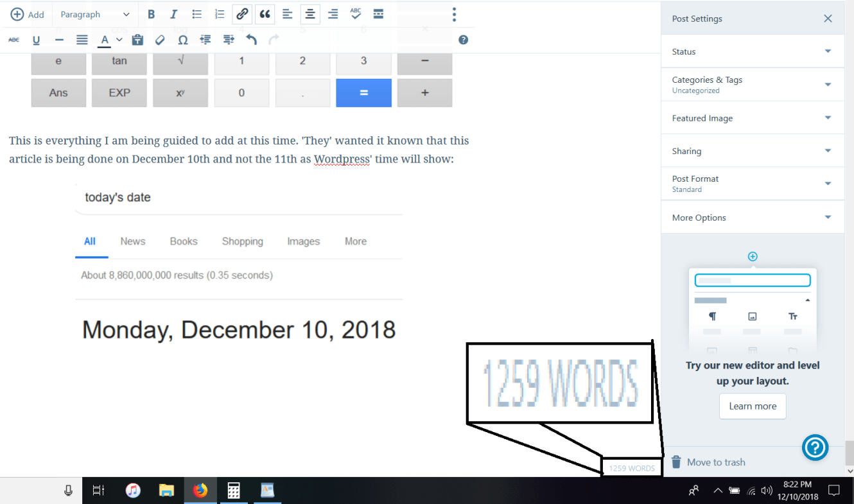Image resolution: width=854 pixels, height=504 pixels.
Task: Toggle bold formatting
Action: (x=151, y=13)
